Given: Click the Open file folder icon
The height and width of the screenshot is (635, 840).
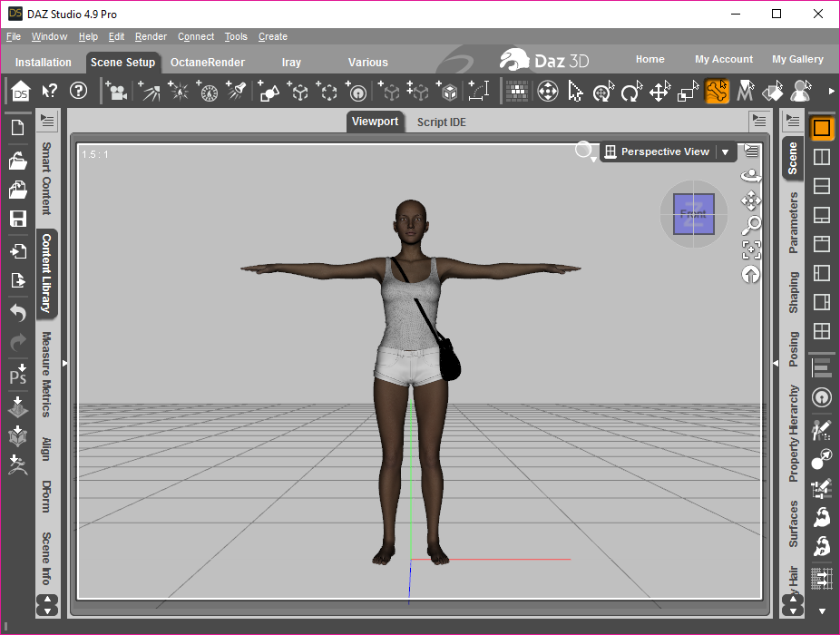Looking at the screenshot, I should pyautogui.click(x=17, y=161).
